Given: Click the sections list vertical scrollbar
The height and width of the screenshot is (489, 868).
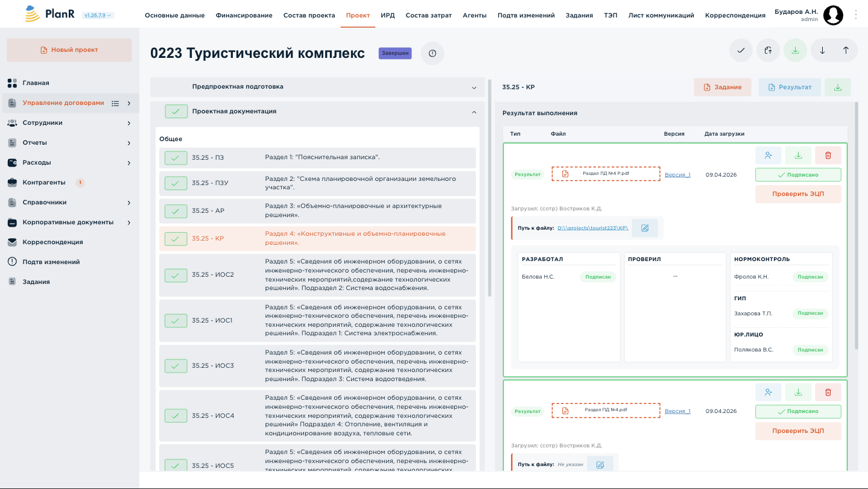Looking at the screenshot, I should pyautogui.click(x=490, y=187).
